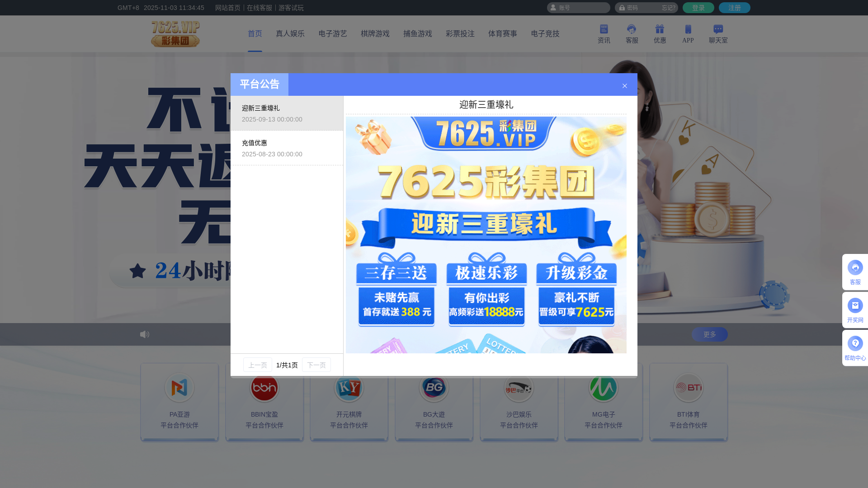Open the 棋牌游戏 nav menu
The width and height of the screenshot is (868, 488).
point(375,34)
